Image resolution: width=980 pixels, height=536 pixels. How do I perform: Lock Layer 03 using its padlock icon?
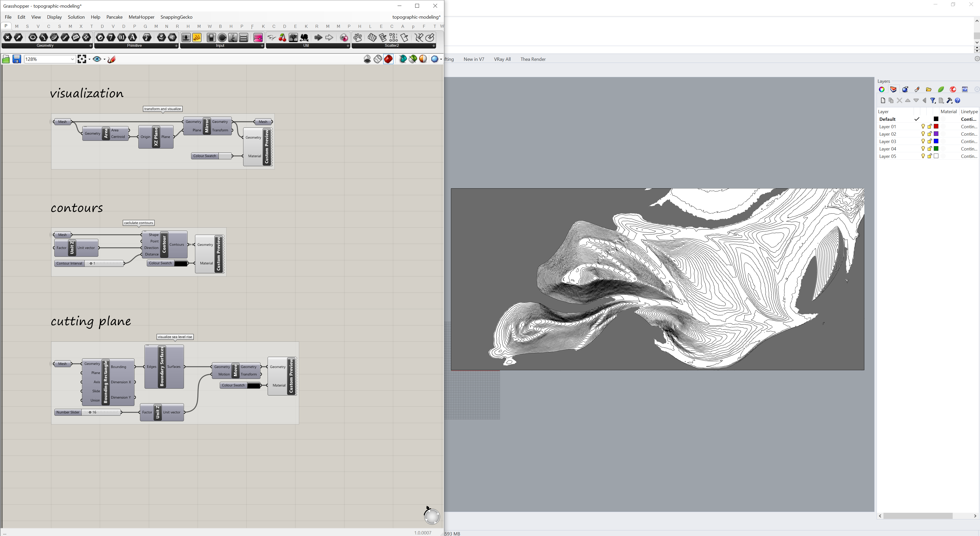point(929,141)
